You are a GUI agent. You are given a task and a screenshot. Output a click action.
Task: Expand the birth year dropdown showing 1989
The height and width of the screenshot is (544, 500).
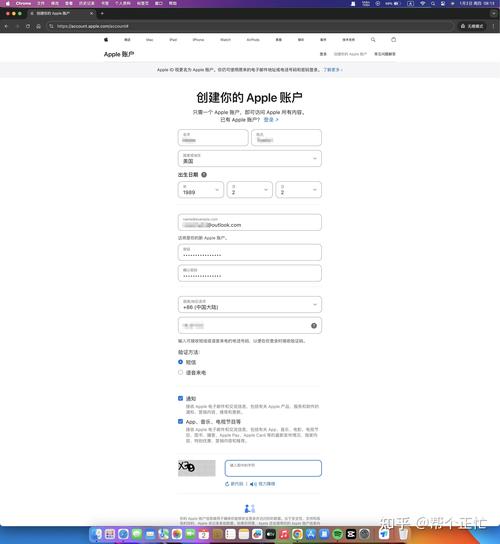click(201, 190)
